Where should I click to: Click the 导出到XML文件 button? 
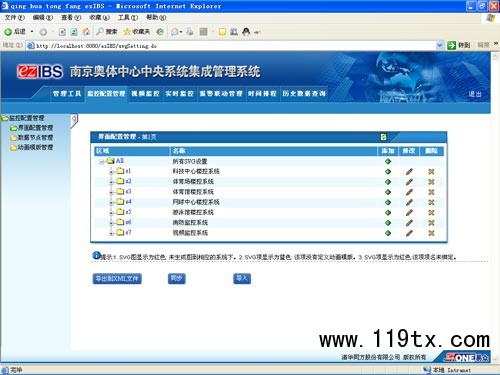pyautogui.click(x=117, y=279)
